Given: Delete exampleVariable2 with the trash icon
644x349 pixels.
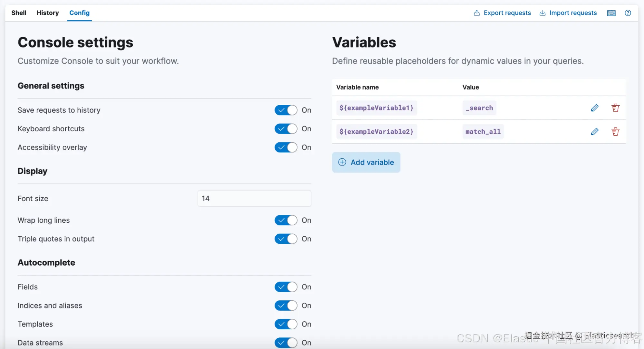Looking at the screenshot, I should 615,132.
